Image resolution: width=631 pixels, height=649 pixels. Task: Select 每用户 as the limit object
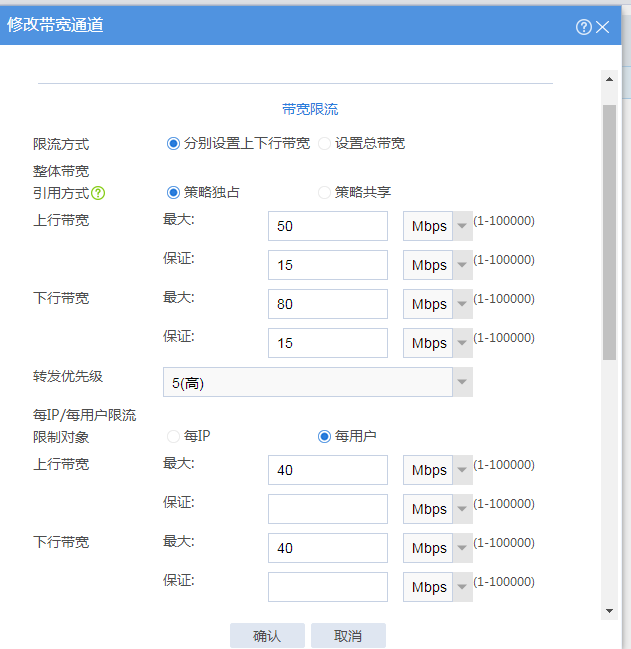click(324, 436)
